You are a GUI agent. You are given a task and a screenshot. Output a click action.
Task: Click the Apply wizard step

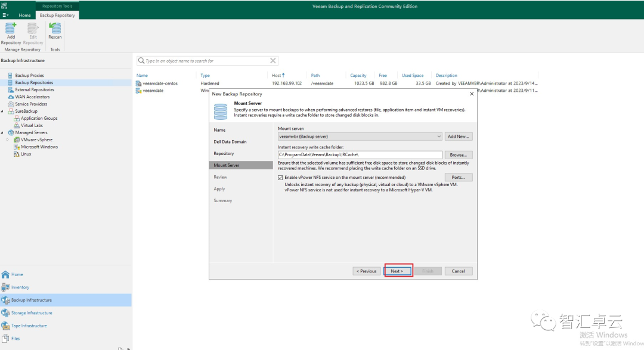[x=219, y=189]
